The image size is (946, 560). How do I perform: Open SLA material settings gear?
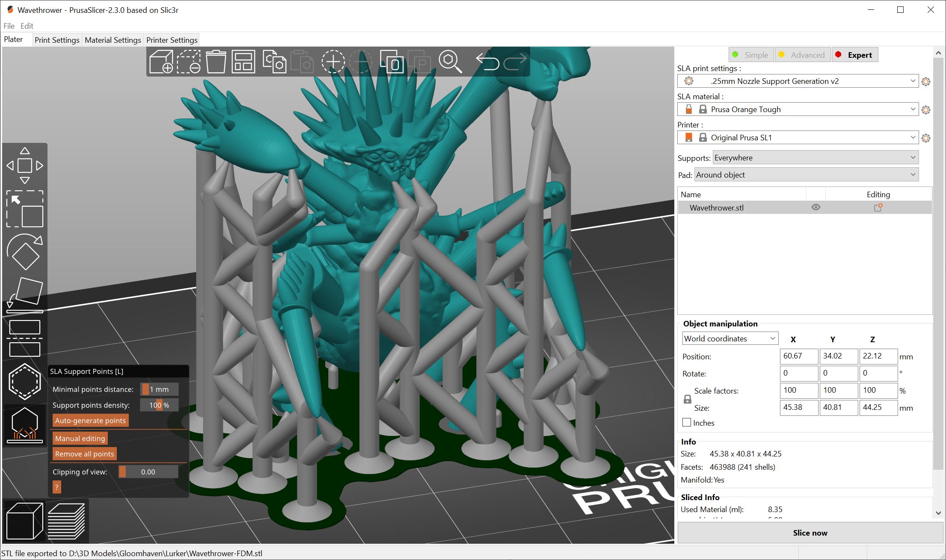pos(926,110)
